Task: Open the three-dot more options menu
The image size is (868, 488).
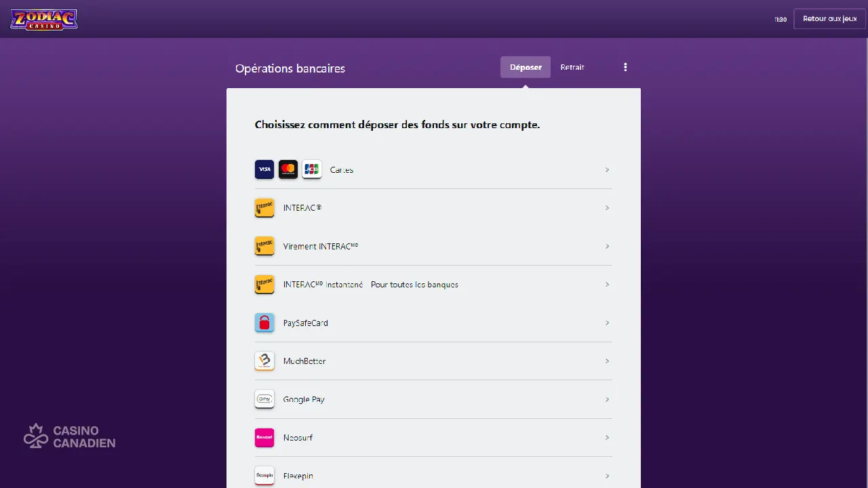Action: (625, 67)
